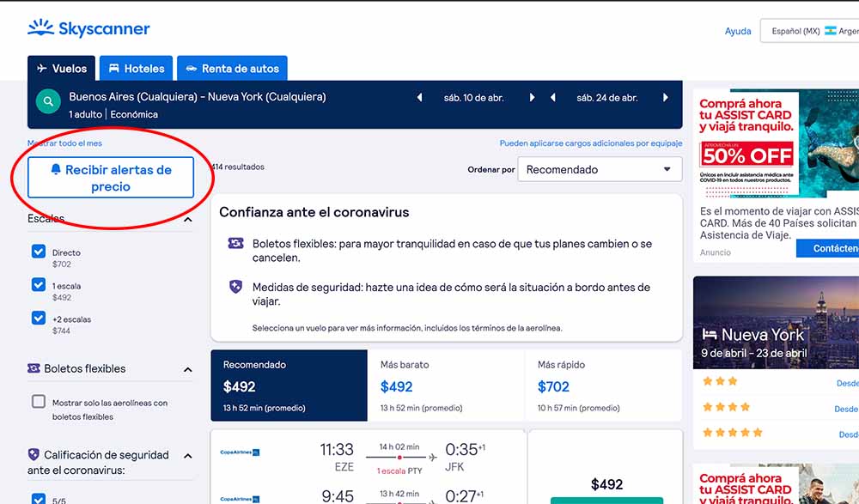Click the Contáctenos ad button
The height and width of the screenshot is (504, 859).
(828, 248)
